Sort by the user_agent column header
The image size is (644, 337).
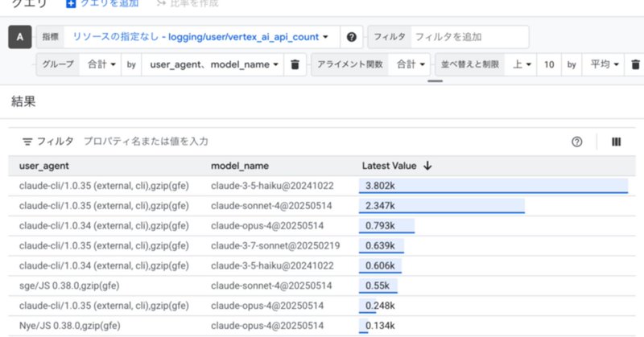click(44, 166)
